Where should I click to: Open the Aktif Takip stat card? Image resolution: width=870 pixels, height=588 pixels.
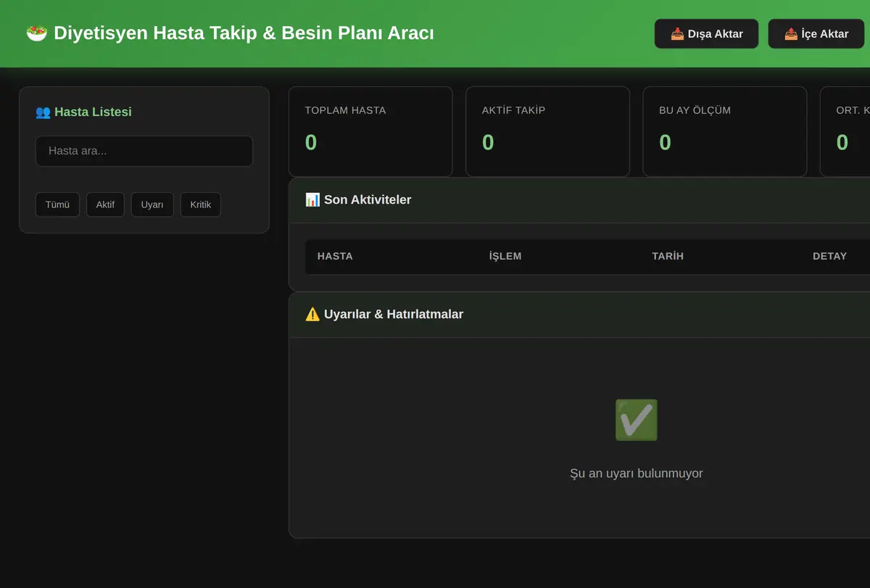(547, 132)
